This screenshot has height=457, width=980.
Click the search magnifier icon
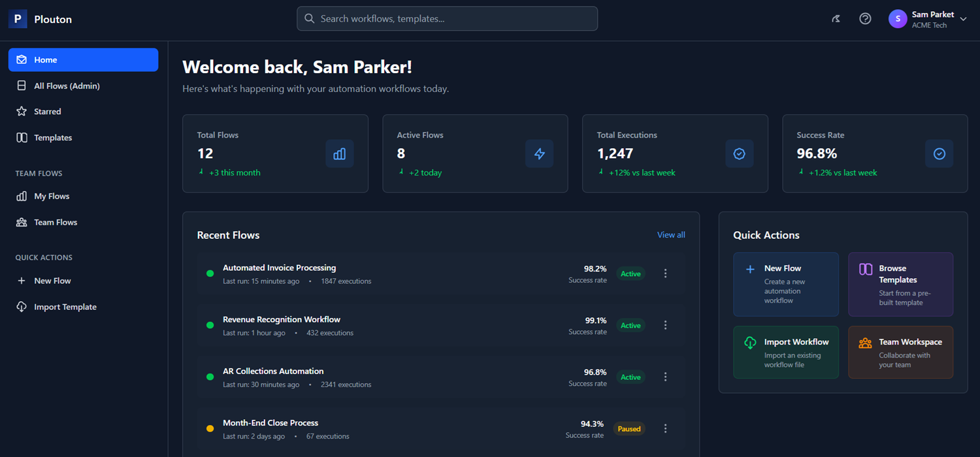click(x=310, y=18)
